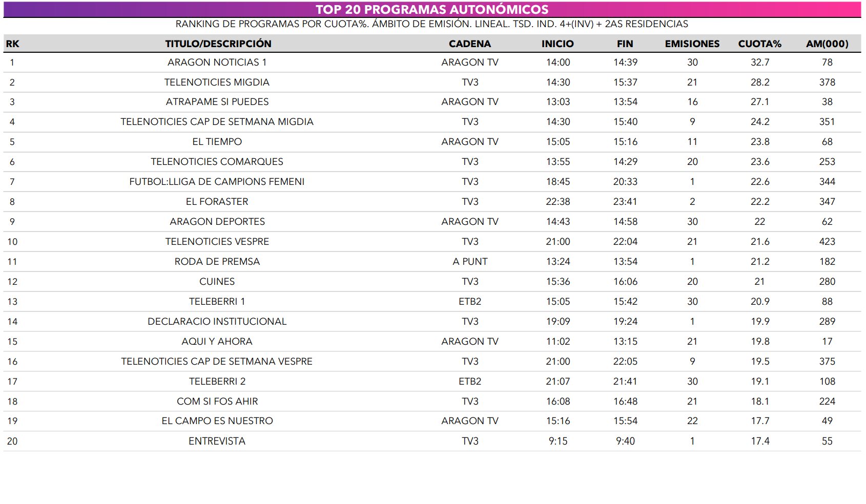This screenshot has height=504, width=866.
Task: Select the EMISIONES column header
Action: 692,44
